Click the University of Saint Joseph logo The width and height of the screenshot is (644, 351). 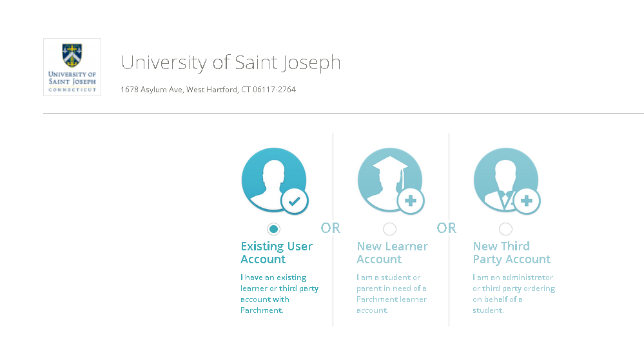[72, 67]
